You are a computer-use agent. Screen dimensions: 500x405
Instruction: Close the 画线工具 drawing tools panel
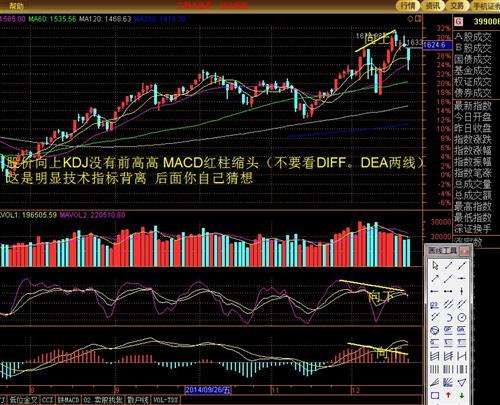(x=464, y=251)
